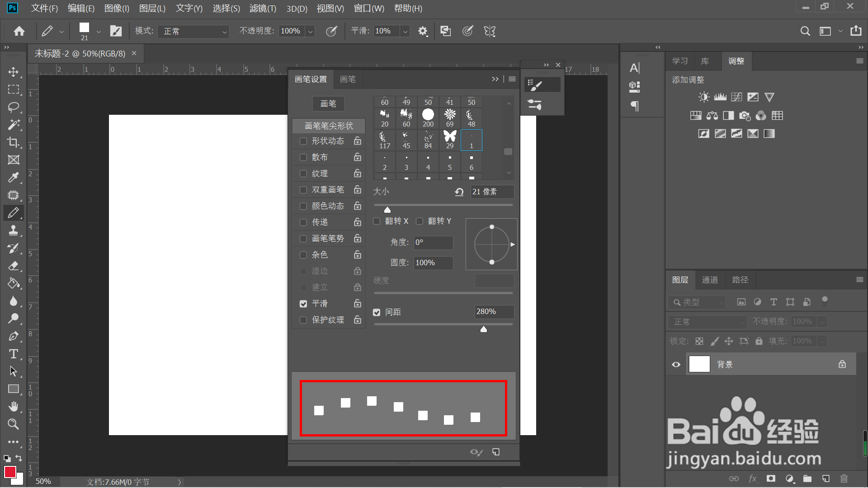Click the share export icon
Screen dimensions: 868x488
pos(856,31)
